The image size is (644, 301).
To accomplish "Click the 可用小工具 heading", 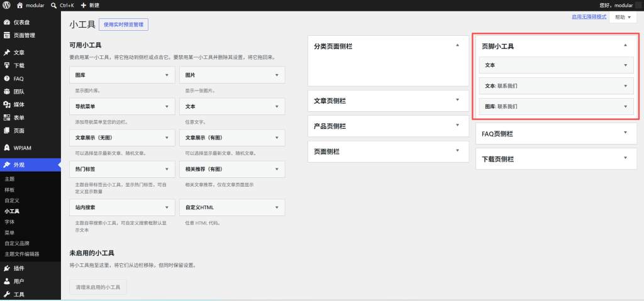I will 86,45.
